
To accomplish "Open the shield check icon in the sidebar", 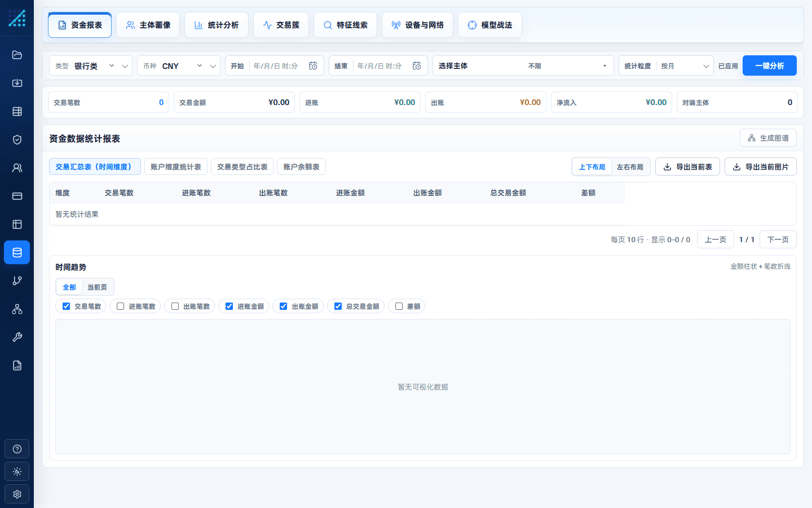I will coord(17,139).
